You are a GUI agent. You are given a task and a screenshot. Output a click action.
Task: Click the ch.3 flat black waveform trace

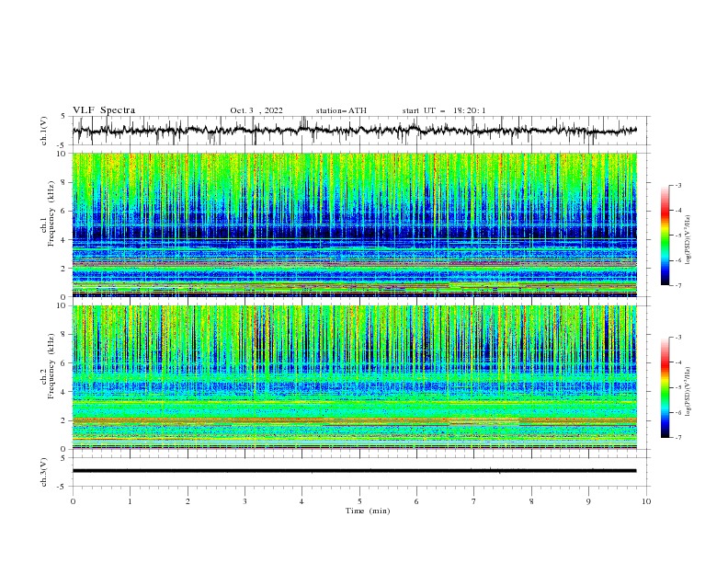354,471
